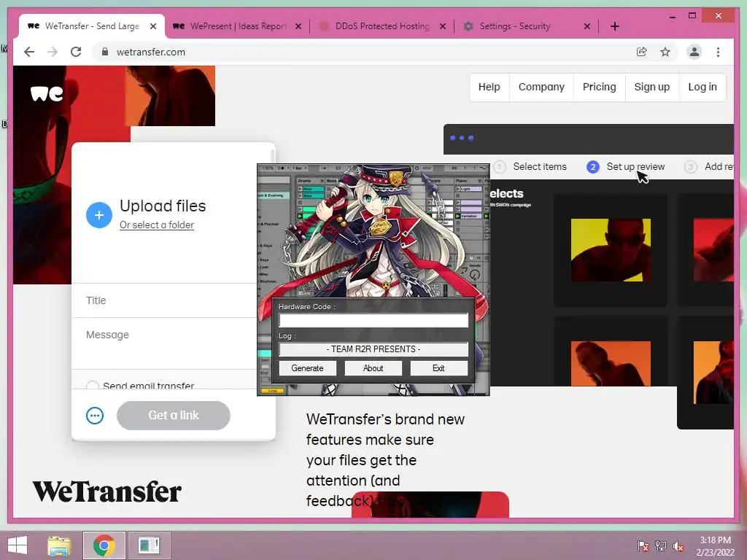Screen dimensions: 747x560
Task: Open the Action Center flag tray icon
Action: coord(643,545)
